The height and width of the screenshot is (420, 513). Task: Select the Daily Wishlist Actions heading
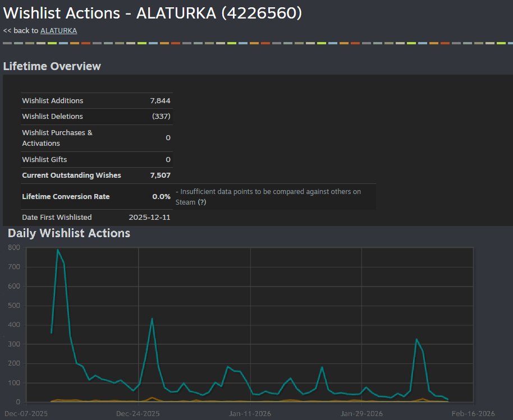[70, 233]
